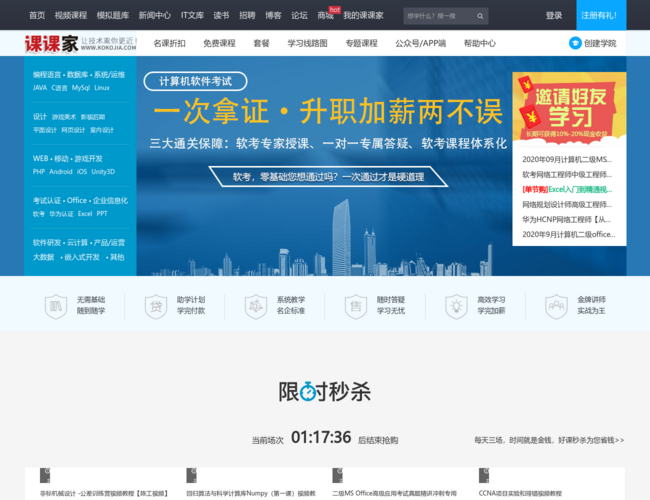Click the 系统教学 shield icon
Screen dimensions: 650x500
256,306
